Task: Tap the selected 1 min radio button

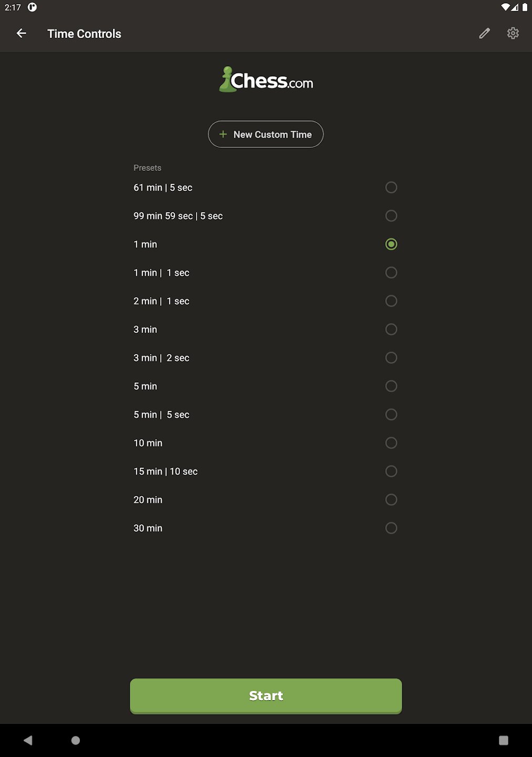Action: (391, 244)
